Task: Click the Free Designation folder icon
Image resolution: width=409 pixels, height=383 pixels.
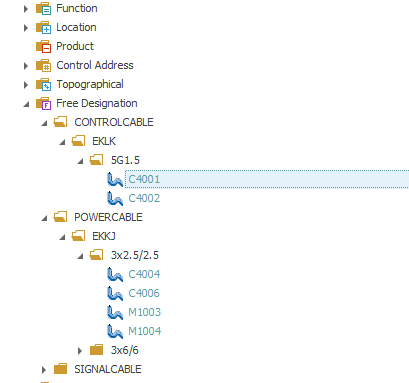Action: (43, 104)
